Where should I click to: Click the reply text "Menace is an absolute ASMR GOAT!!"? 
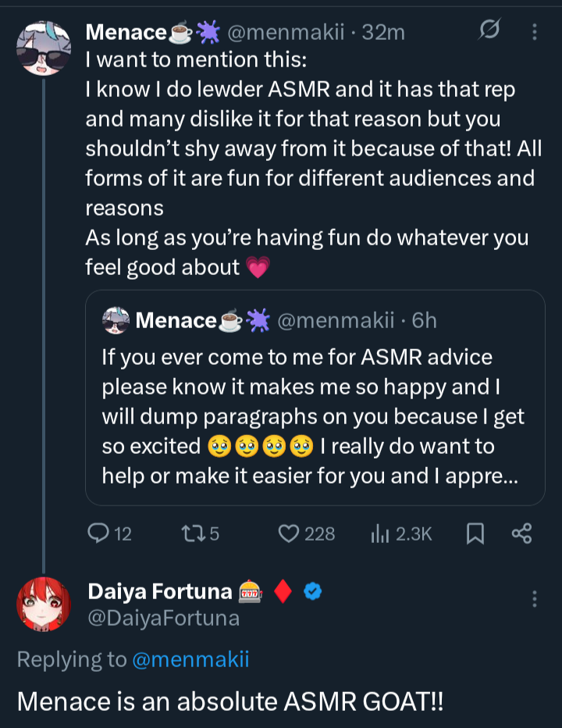pos(229,700)
